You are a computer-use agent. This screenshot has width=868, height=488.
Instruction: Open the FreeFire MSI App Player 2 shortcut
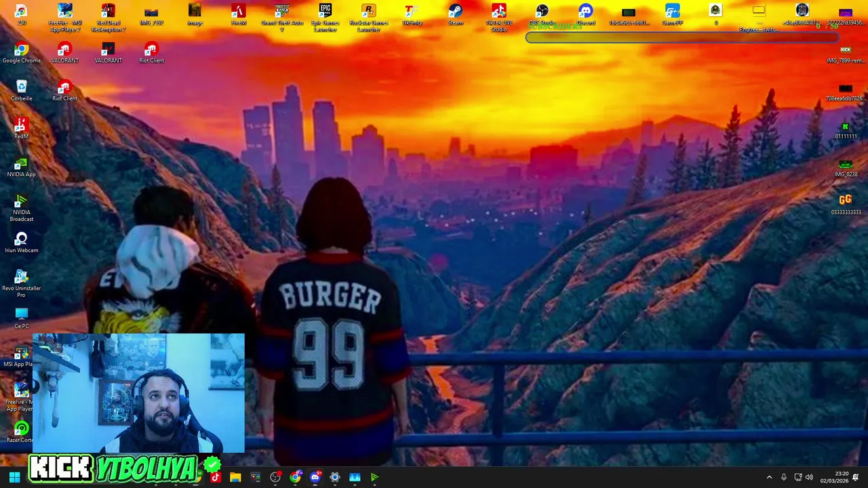click(65, 18)
